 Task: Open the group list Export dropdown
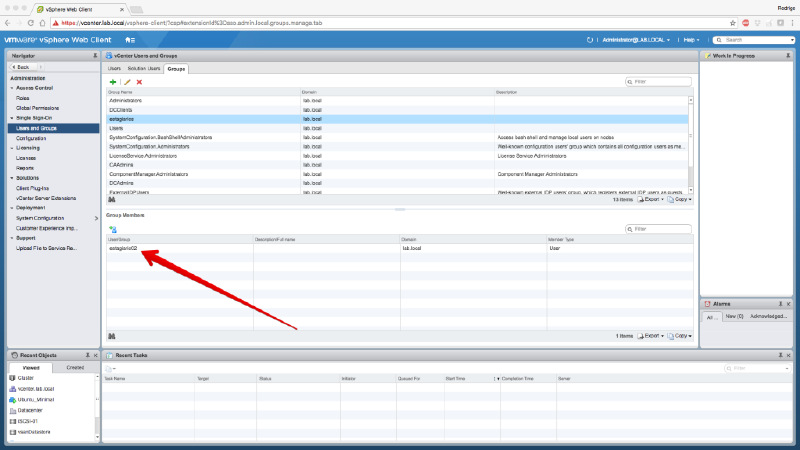(x=652, y=200)
